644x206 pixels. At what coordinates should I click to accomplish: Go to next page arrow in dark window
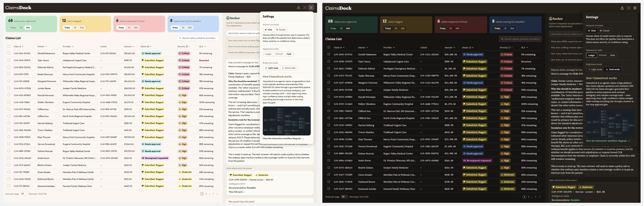540,197
